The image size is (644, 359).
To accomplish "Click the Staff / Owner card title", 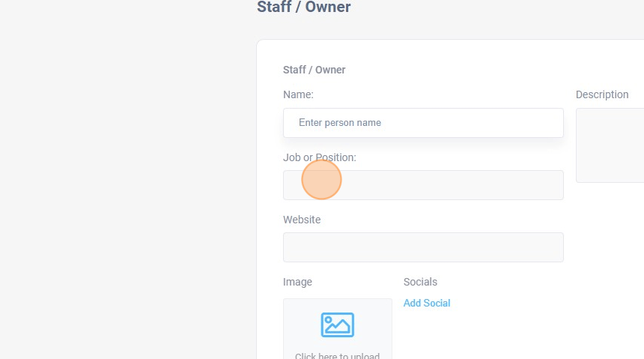I will point(314,70).
